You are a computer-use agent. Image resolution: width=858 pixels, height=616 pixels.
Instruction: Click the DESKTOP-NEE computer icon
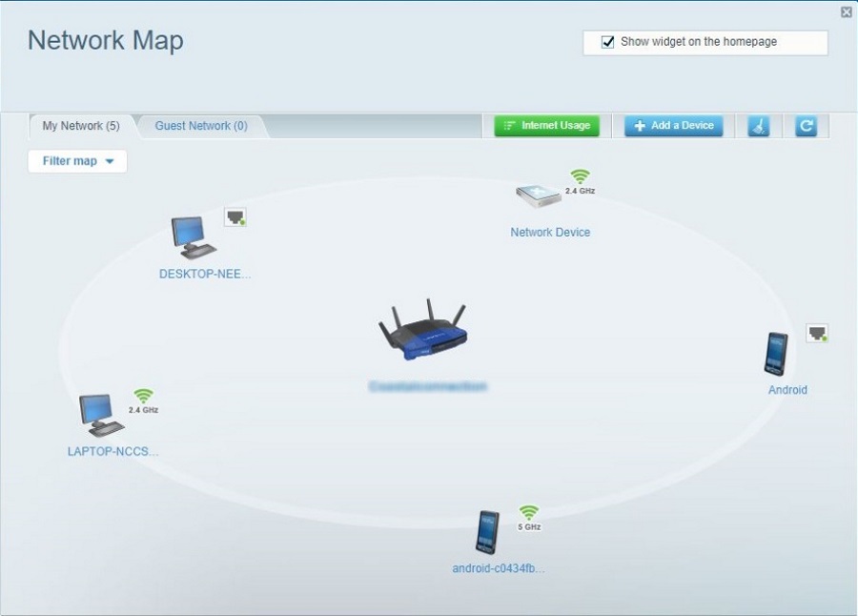(x=194, y=237)
